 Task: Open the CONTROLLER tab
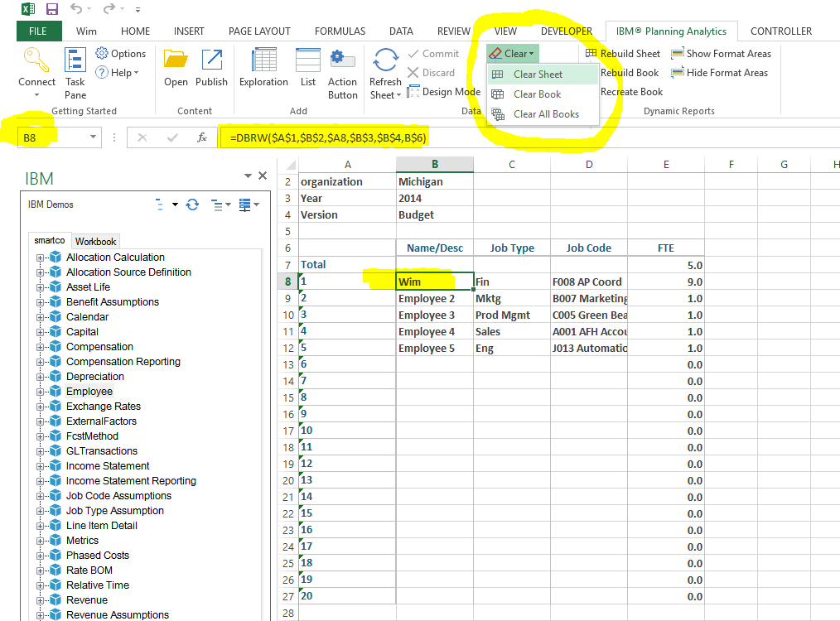[780, 31]
